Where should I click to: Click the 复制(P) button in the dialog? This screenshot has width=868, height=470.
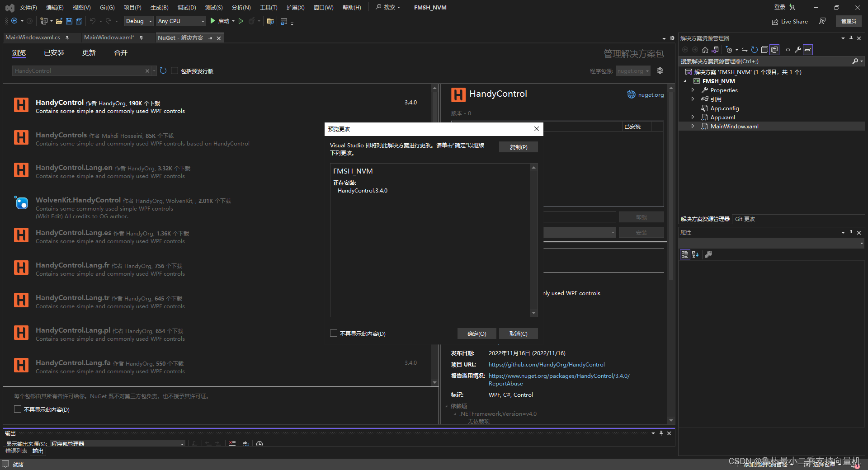point(518,147)
